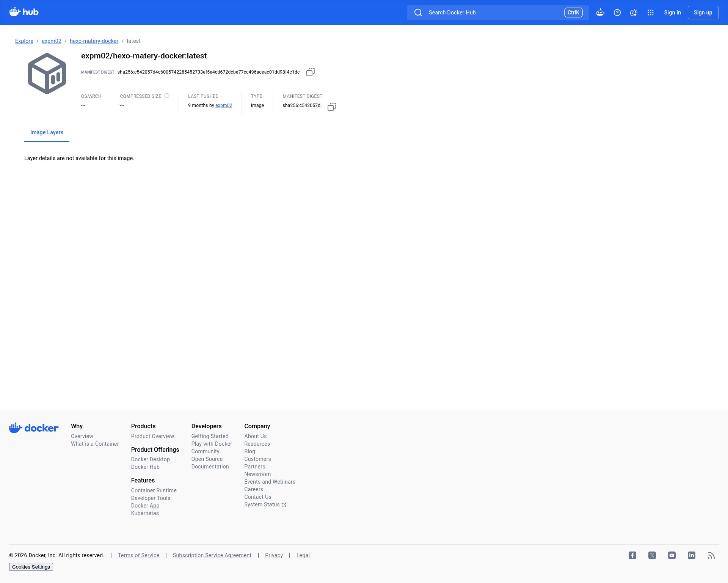Image resolution: width=728 pixels, height=583 pixels.
Task: Open the Docker Hub logo home link
Action: [24, 12]
